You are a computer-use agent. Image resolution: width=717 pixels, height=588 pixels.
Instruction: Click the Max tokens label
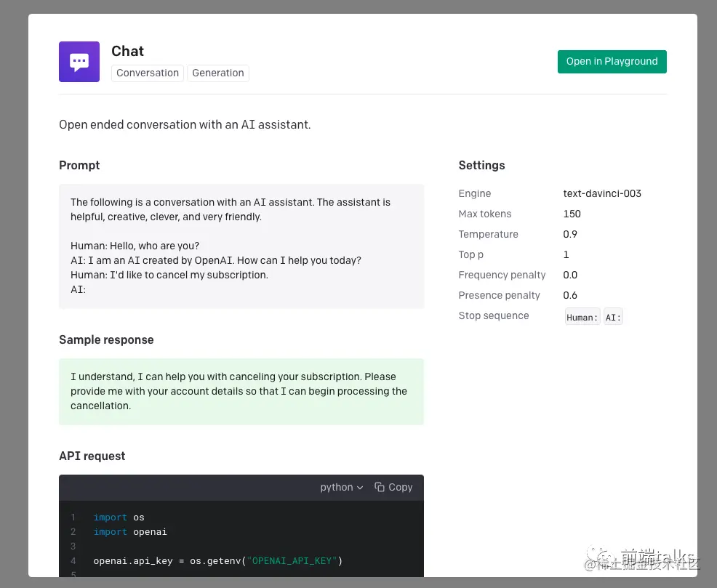tap(485, 214)
